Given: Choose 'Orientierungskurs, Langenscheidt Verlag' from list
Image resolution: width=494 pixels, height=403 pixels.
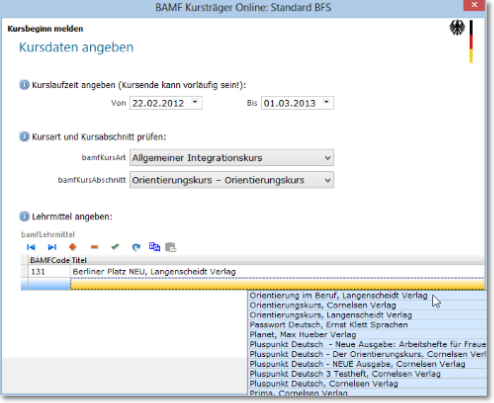Looking at the screenshot, I should coord(367,315).
